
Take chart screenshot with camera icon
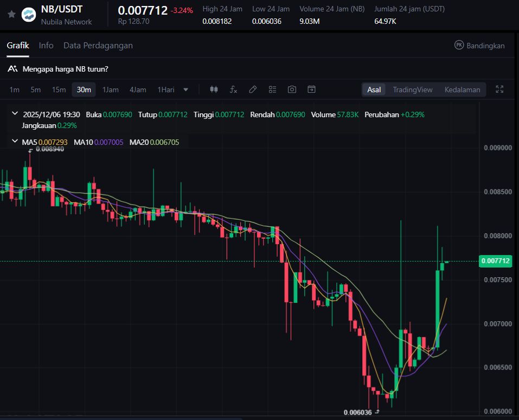tap(292, 90)
